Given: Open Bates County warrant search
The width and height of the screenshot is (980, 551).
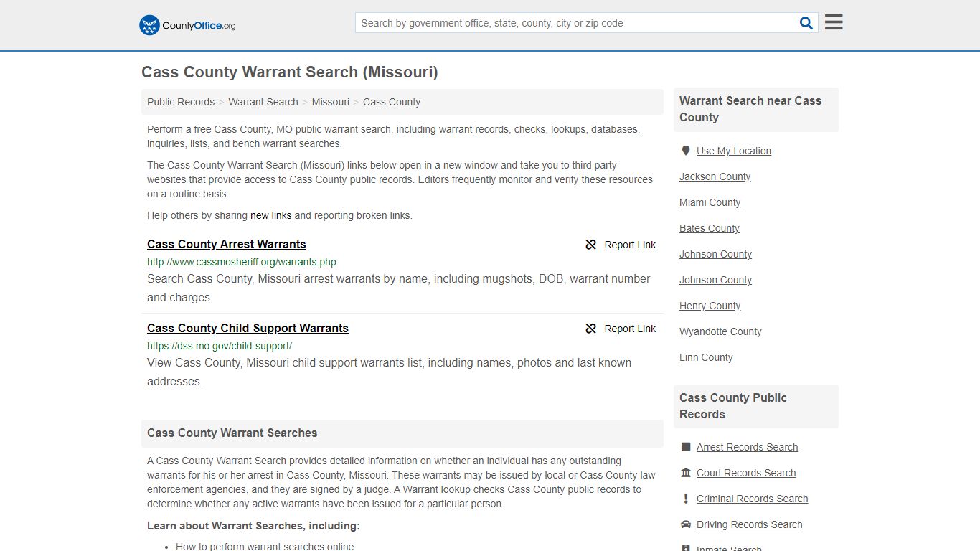Looking at the screenshot, I should (x=710, y=228).
